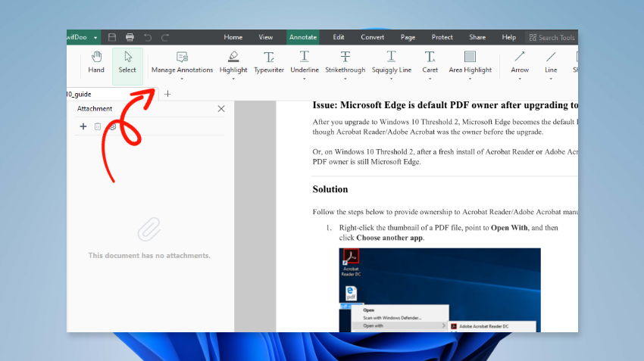Click the trash delete attachment icon
The width and height of the screenshot is (644, 361).
tap(98, 126)
